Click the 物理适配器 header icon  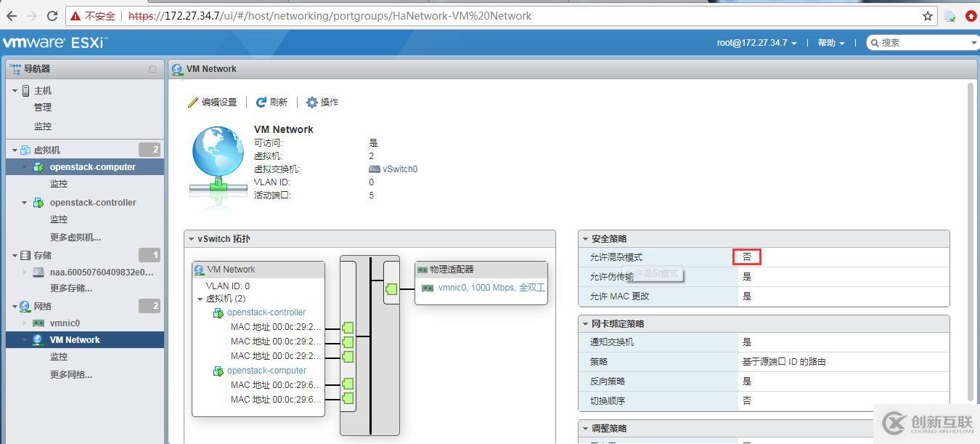(422, 270)
